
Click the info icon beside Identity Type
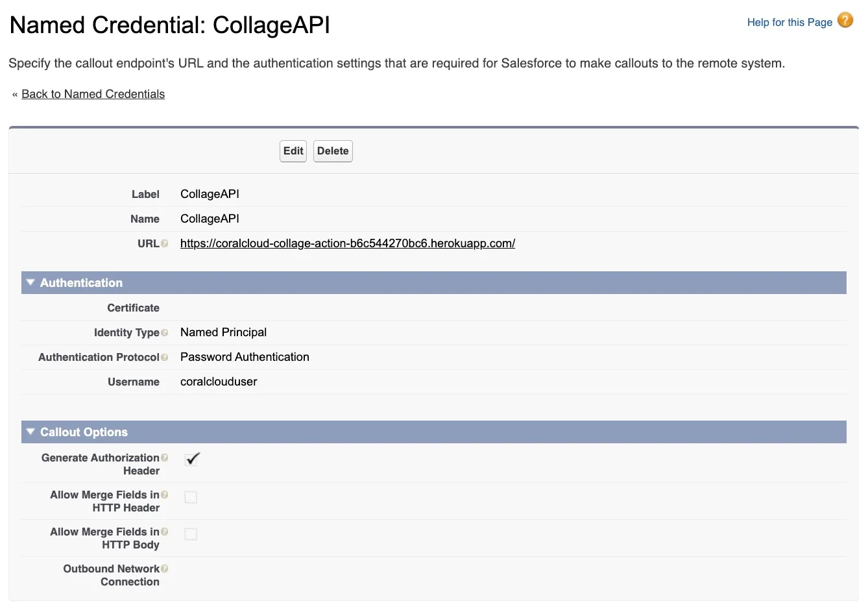click(x=165, y=333)
